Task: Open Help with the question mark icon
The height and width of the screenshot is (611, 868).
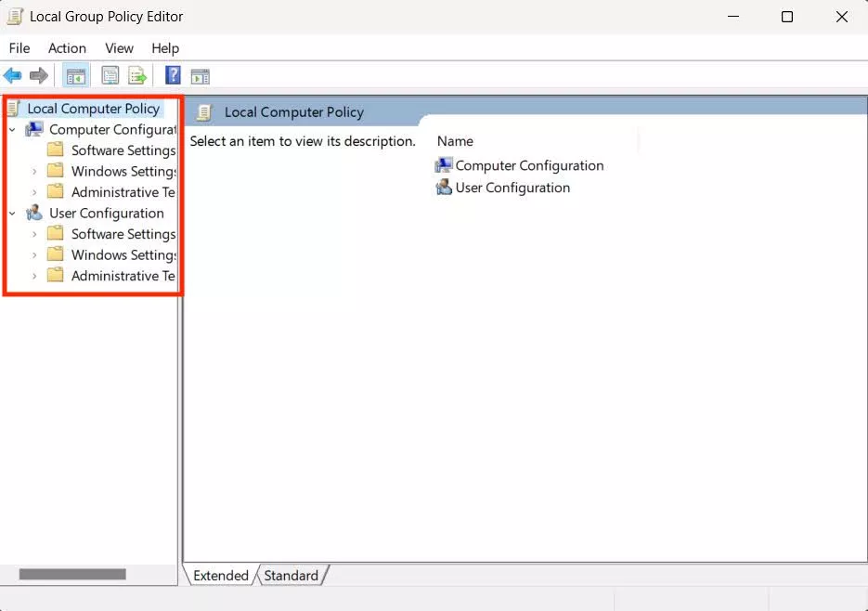Action: [x=173, y=75]
